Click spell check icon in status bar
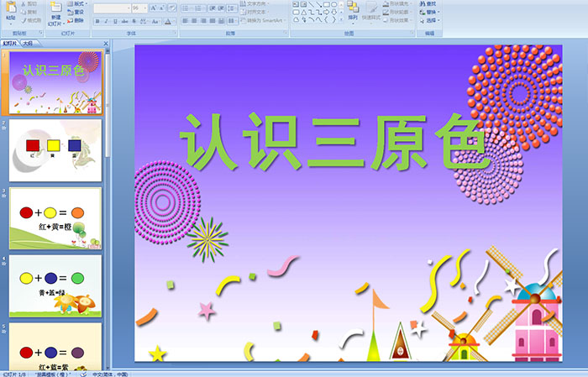588x377 pixels. click(83, 374)
